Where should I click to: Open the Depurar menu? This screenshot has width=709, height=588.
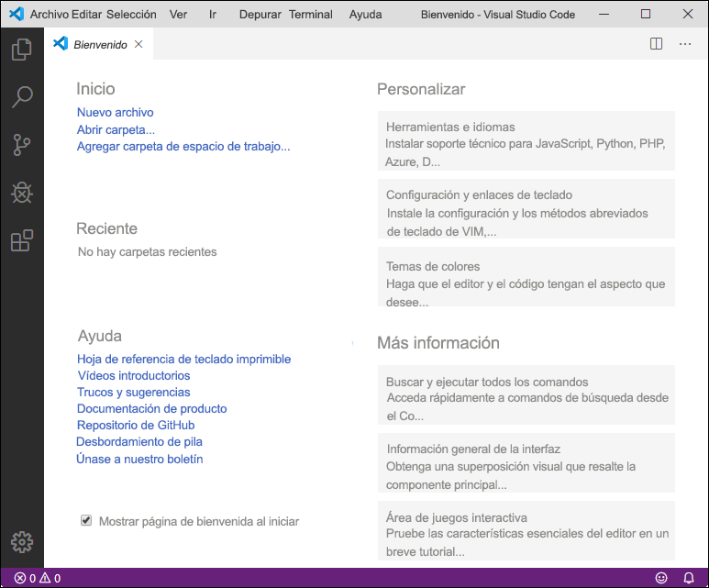coord(260,15)
